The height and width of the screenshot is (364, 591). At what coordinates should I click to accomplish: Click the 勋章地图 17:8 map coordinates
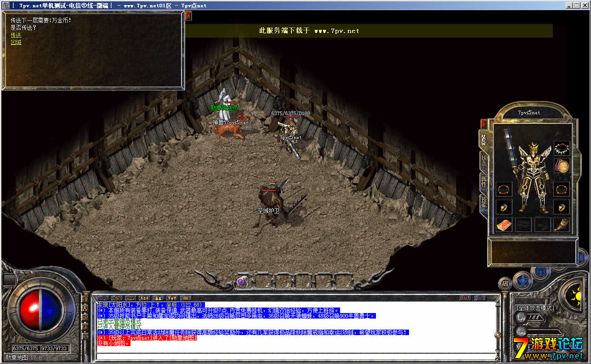coord(23,358)
